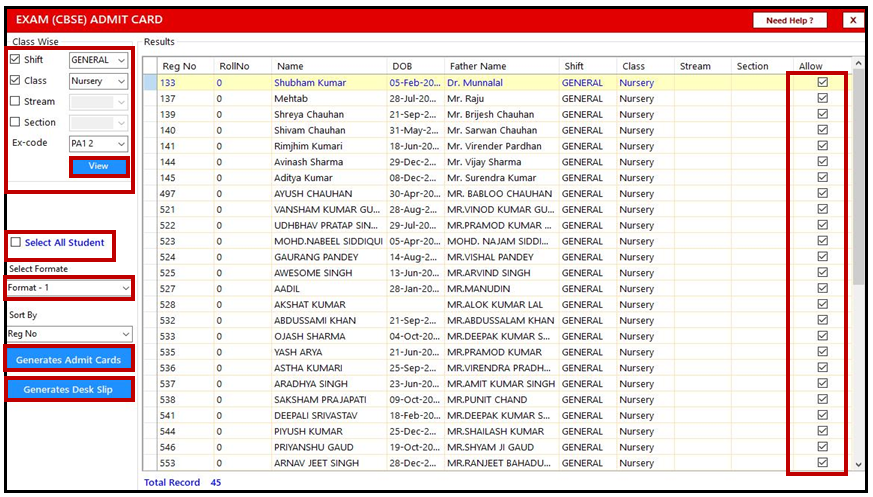873x497 pixels.
Task: Select student name Shubham Kumar
Action: 310,82
